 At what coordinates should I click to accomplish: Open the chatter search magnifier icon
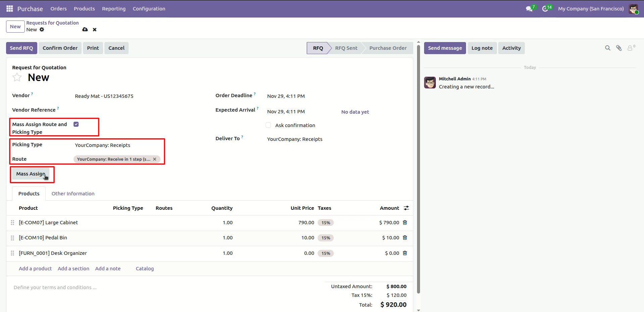point(607,48)
